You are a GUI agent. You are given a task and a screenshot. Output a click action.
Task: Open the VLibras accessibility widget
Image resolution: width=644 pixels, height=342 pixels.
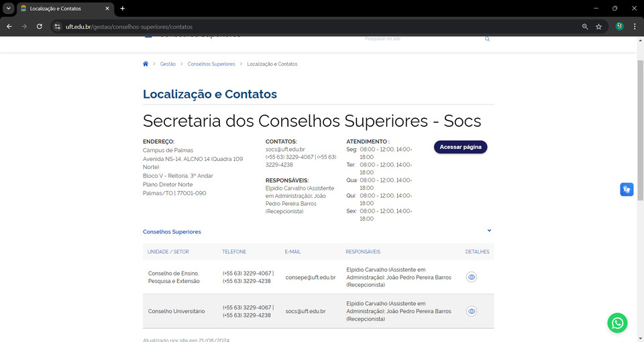(626, 190)
